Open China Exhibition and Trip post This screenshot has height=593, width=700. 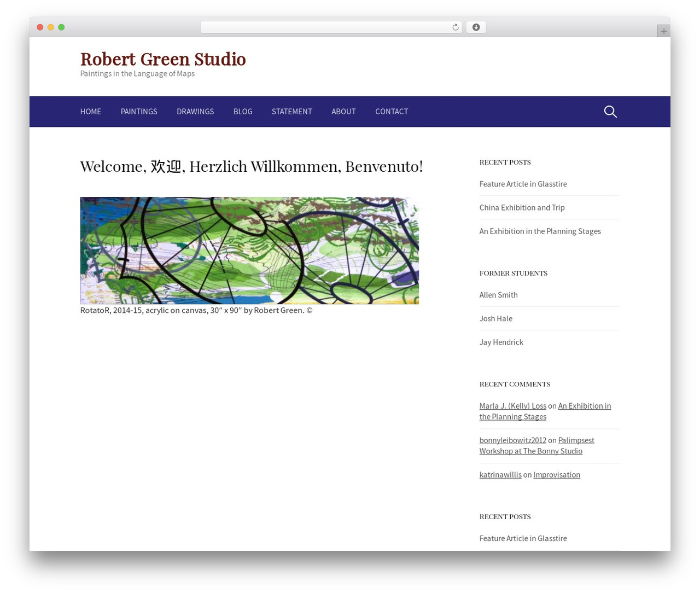(x=522, y=207)
